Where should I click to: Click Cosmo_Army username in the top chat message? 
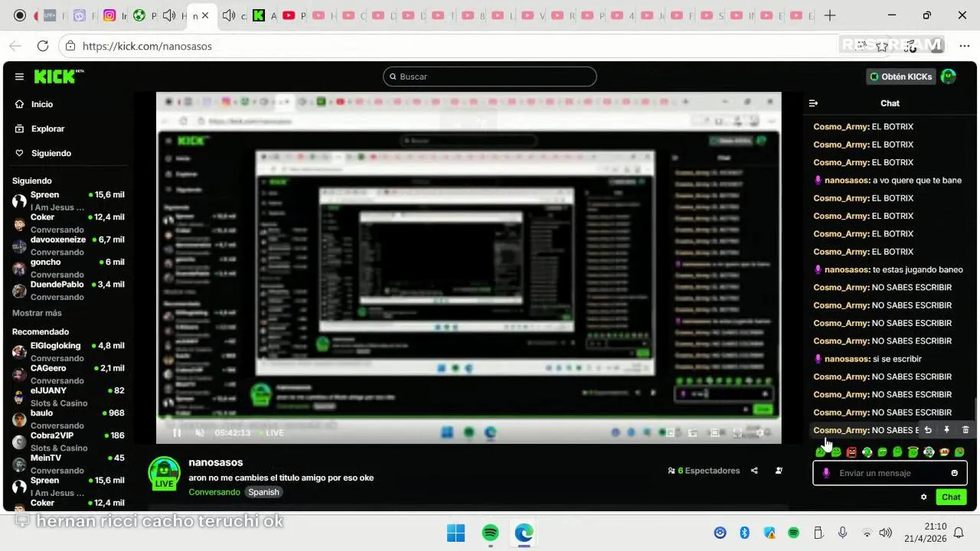[x=841, y=126]
